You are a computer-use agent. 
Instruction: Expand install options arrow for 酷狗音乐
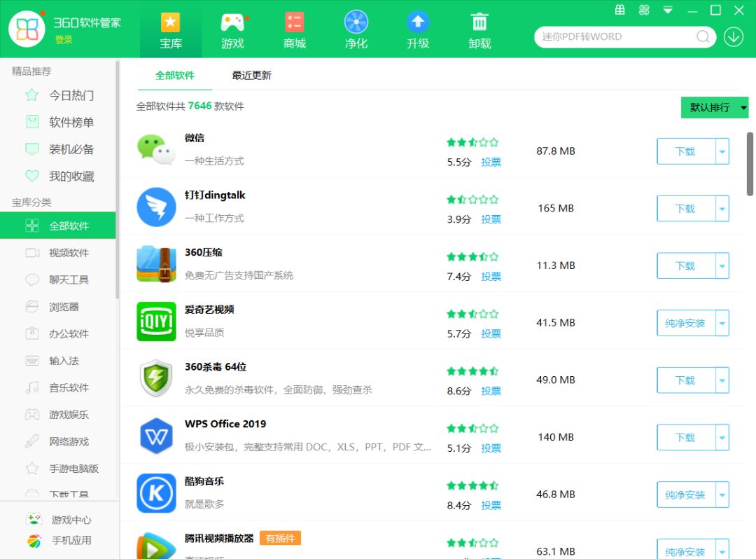[x=722, y=495]
